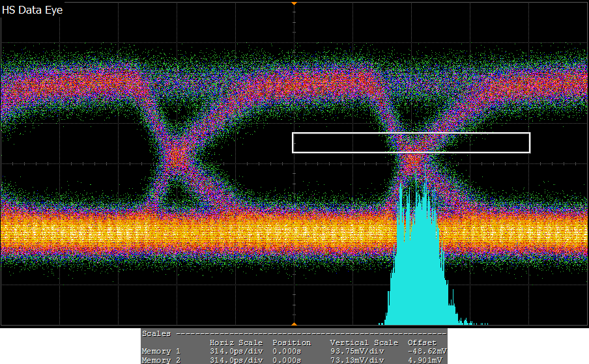Click the Vertical Scale column header
This screenshot has width=589, height=364.
pos(364,343)
